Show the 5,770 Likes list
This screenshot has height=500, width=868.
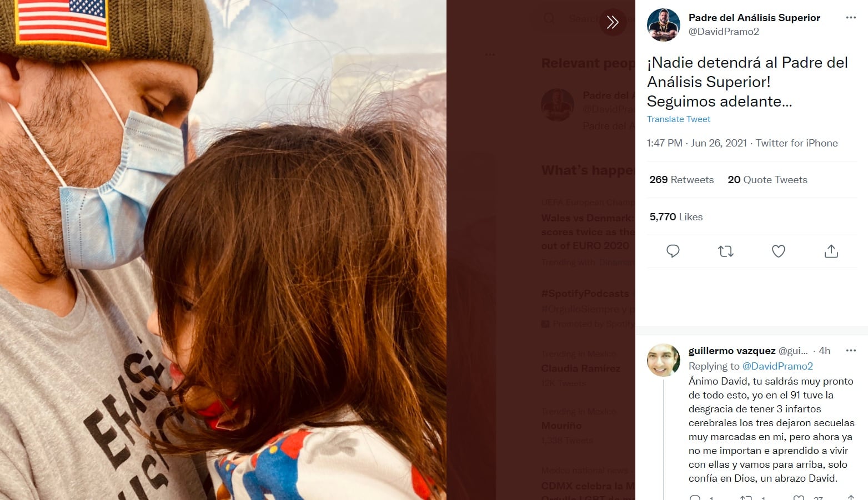tap(676, 217)
